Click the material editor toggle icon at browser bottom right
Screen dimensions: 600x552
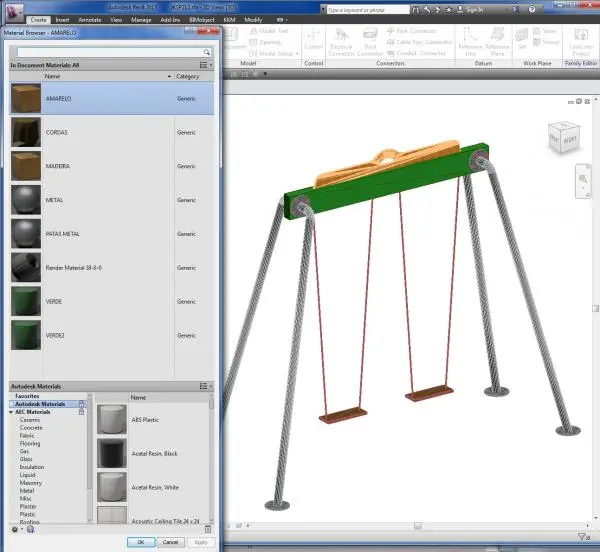[208, 529]
